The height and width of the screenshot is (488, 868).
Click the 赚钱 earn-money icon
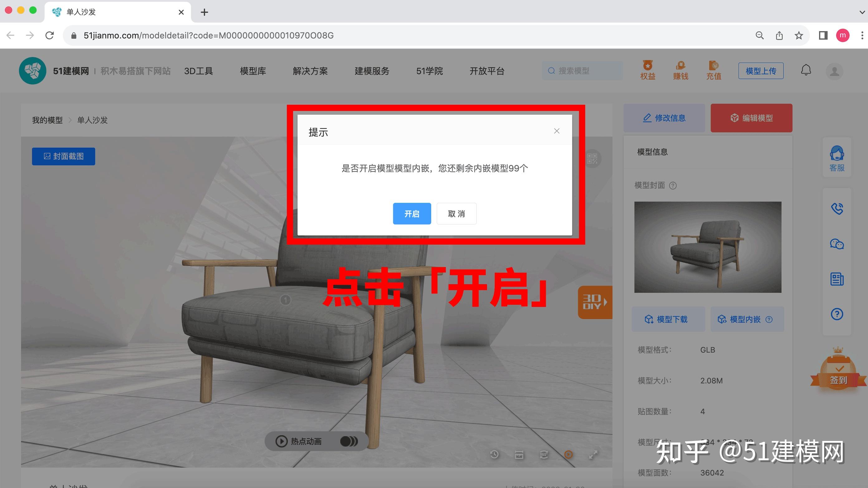tap(681, 71)
